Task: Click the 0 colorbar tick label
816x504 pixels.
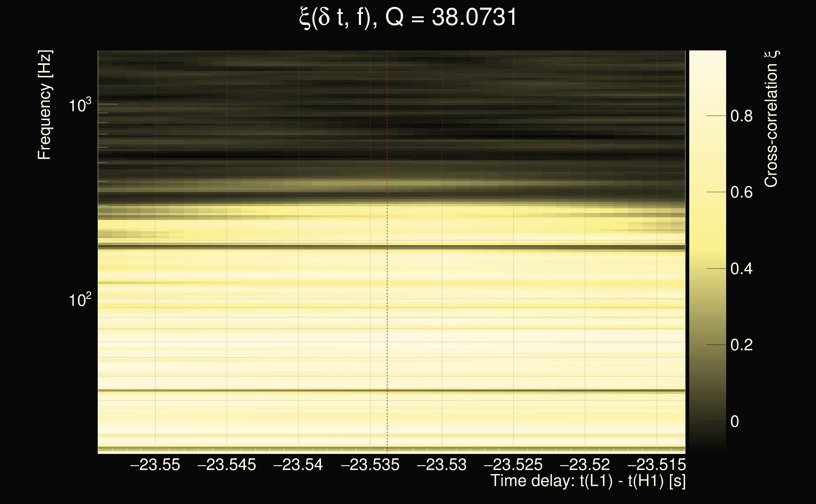Action: click(735, 421)
